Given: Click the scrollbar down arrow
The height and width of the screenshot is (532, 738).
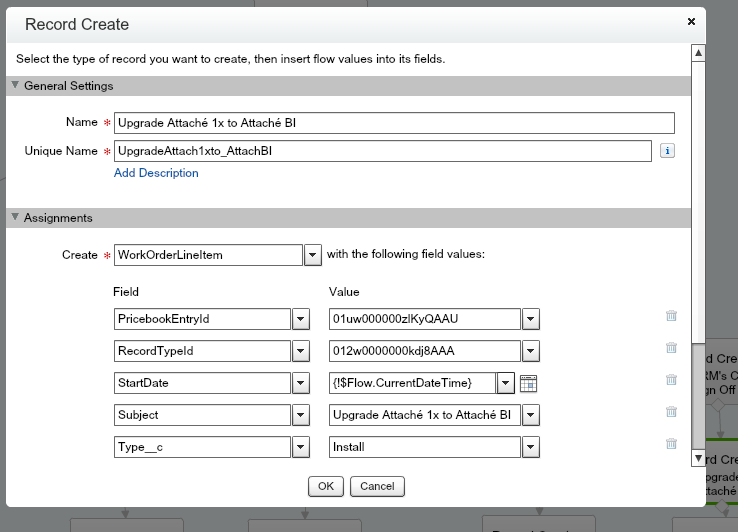Looking at the screenshot, I should (x=698, y=459).
